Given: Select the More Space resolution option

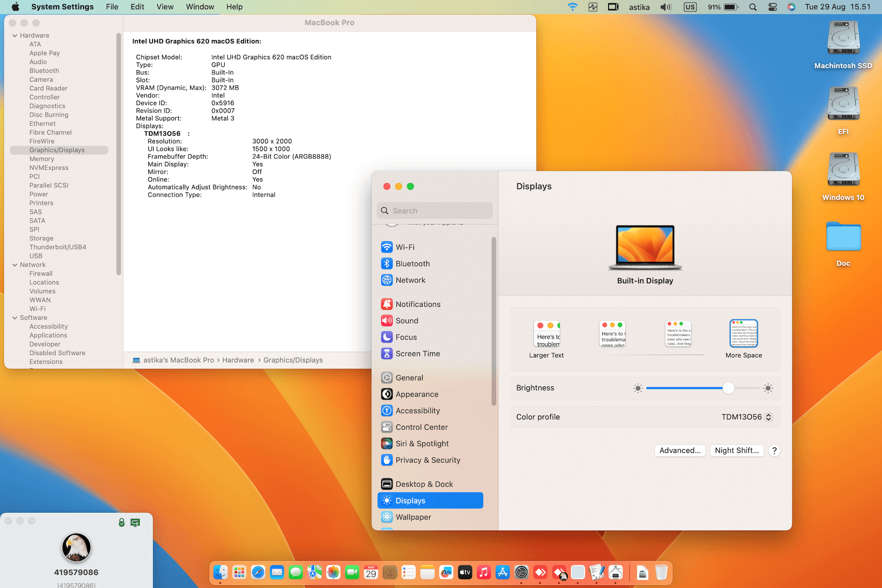Looking at the screenshot, I should (743, 334).
